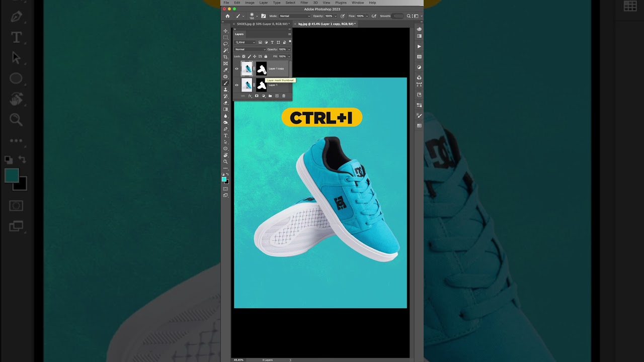Select the Horizontal Type tool
Screen dimensions: 644x362
click(x=225, y=136)
